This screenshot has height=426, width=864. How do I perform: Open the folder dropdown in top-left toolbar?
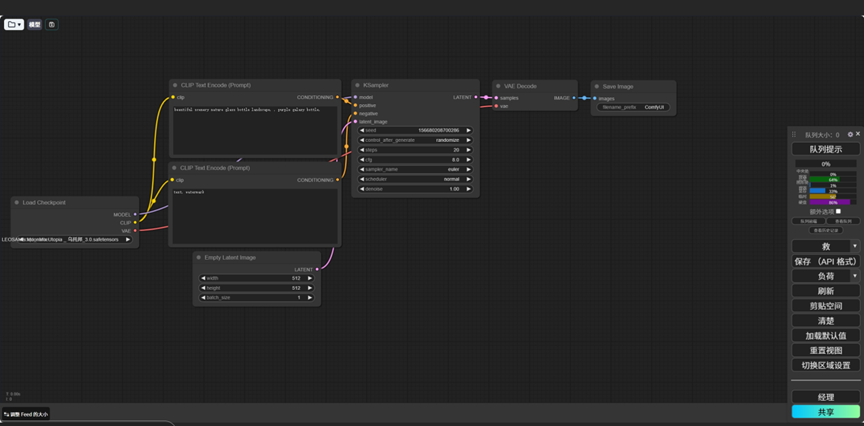(x=14, y=24)
